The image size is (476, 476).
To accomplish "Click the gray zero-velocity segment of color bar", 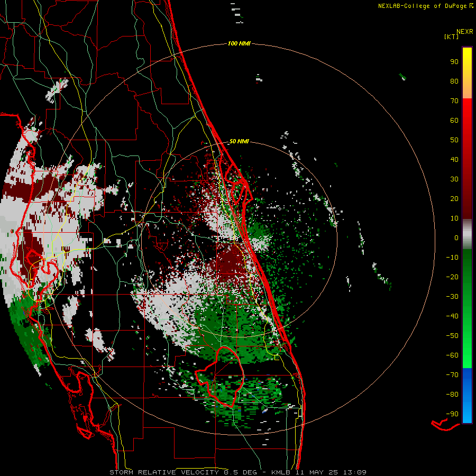I will coord(467,234).
